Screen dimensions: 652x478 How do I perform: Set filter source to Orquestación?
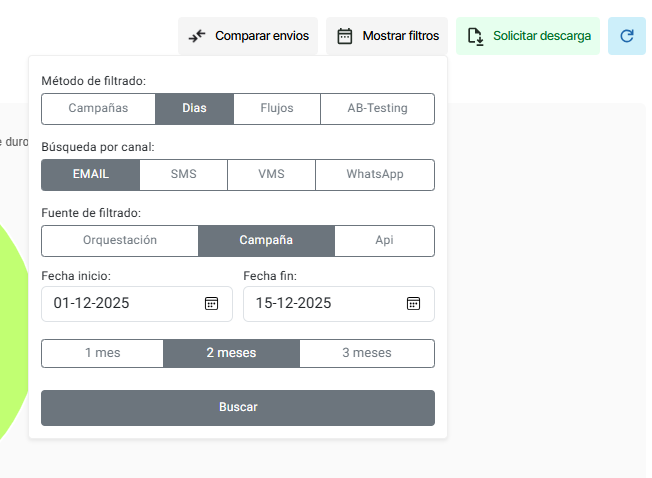(x=120, y=241)
